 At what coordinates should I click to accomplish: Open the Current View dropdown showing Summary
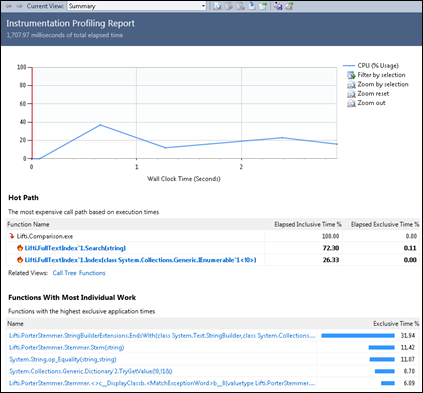137,6
